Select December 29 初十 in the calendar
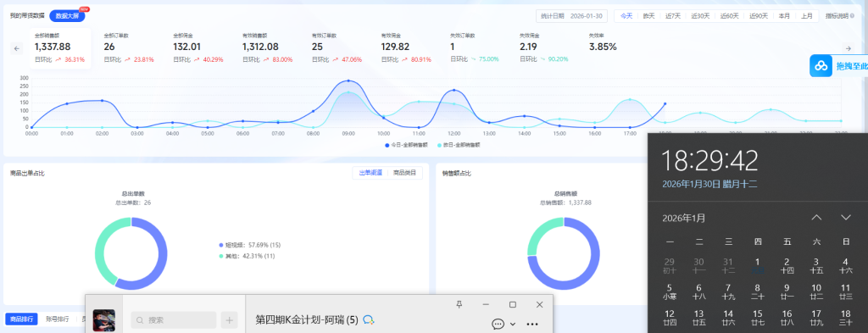The height and width of the screenshot is (333, 868). 670,265
